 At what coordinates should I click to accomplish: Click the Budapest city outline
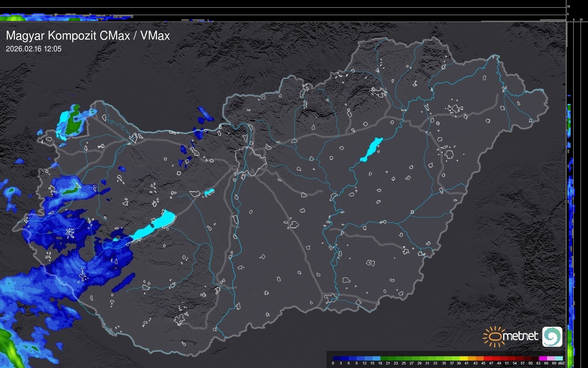coord(251,161)
